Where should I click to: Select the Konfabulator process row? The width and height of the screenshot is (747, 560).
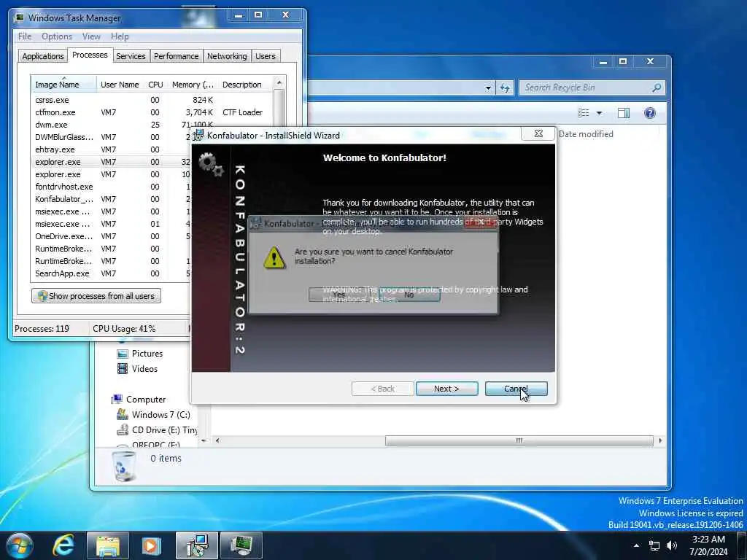click(x=111, y=199)
